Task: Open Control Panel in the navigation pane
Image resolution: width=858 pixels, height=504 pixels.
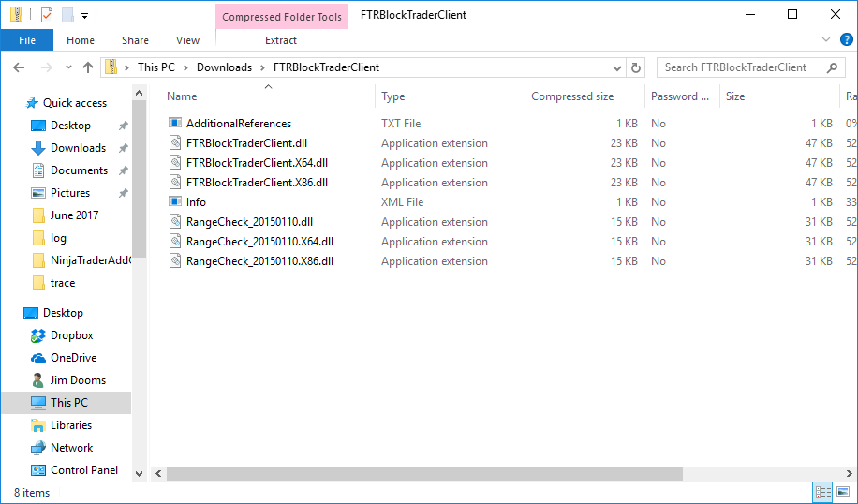Action: (x=83, y=469)
